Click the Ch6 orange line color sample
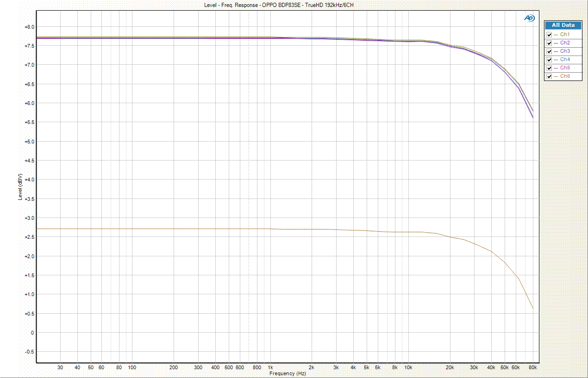 click(x=556, y=76)
